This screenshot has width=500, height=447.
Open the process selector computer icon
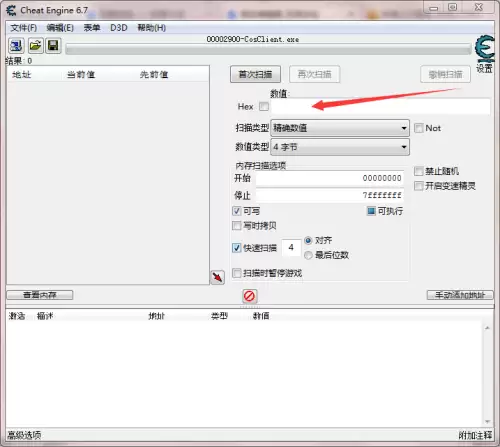pos(16,46)
